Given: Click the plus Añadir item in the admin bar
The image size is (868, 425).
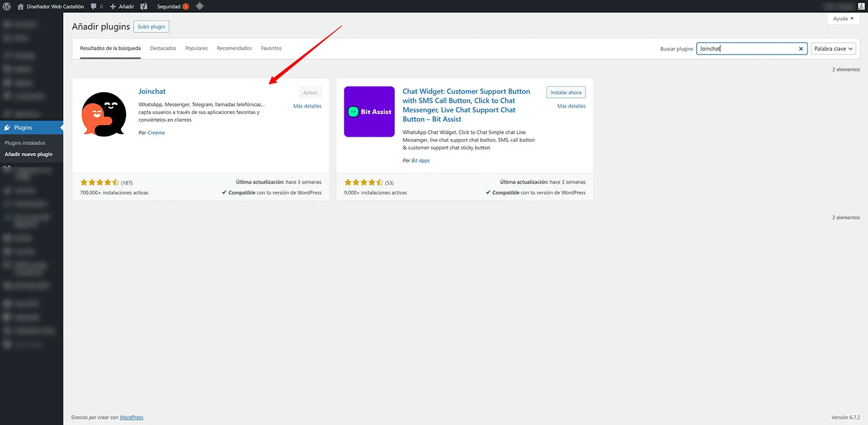Looking at the screenshot, I should point(122,6).
